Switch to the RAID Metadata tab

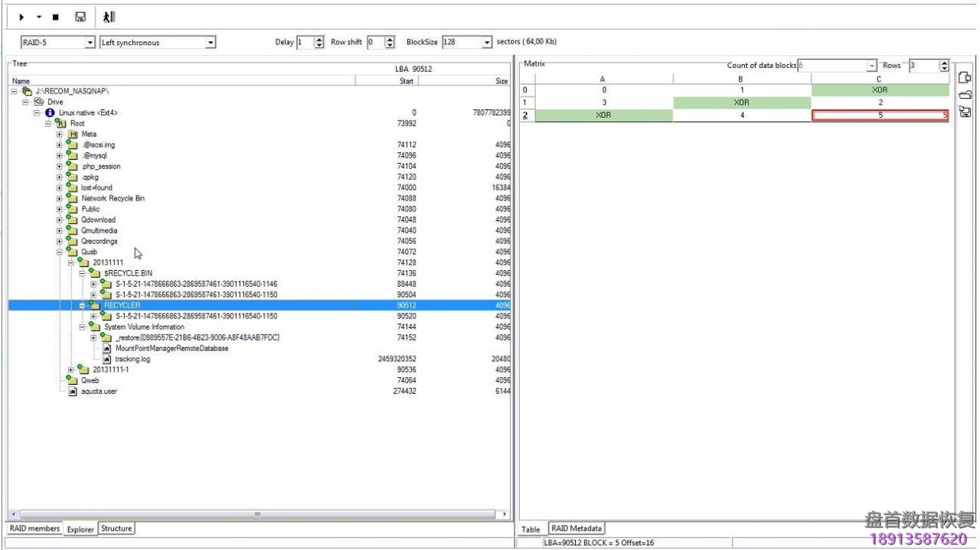coord(577,529)
